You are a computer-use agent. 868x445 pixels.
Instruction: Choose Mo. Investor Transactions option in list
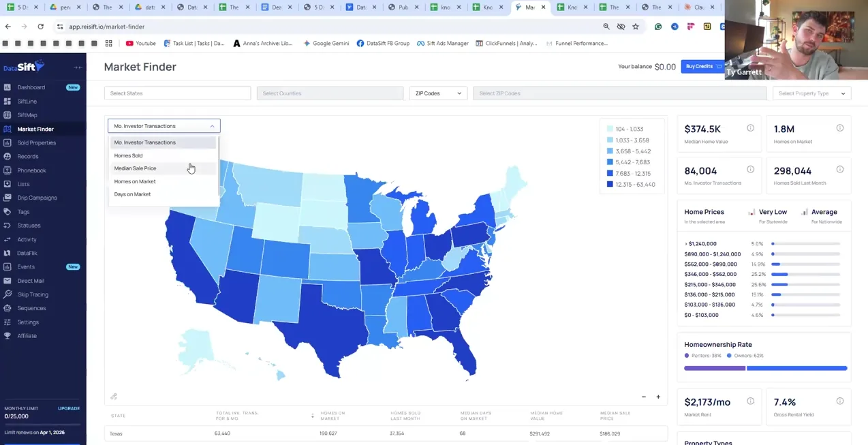[163, 142]
